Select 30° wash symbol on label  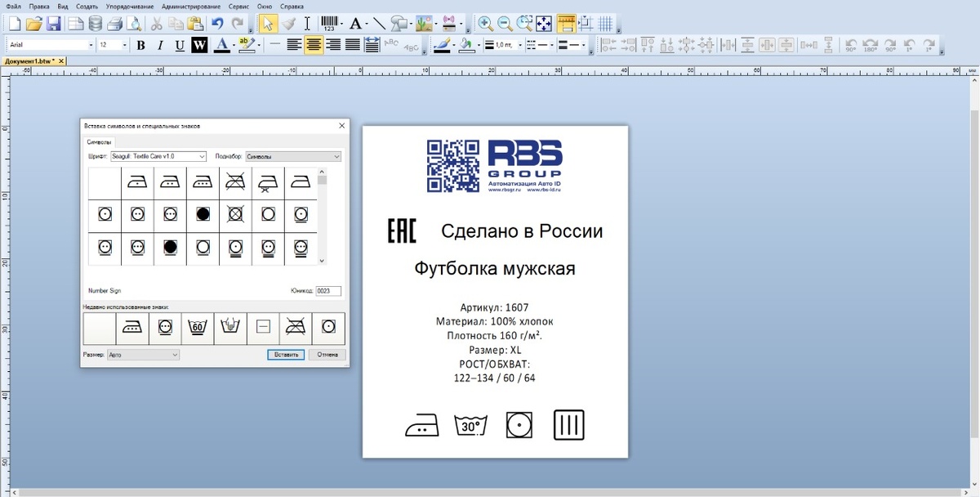[x=470, y=425]
